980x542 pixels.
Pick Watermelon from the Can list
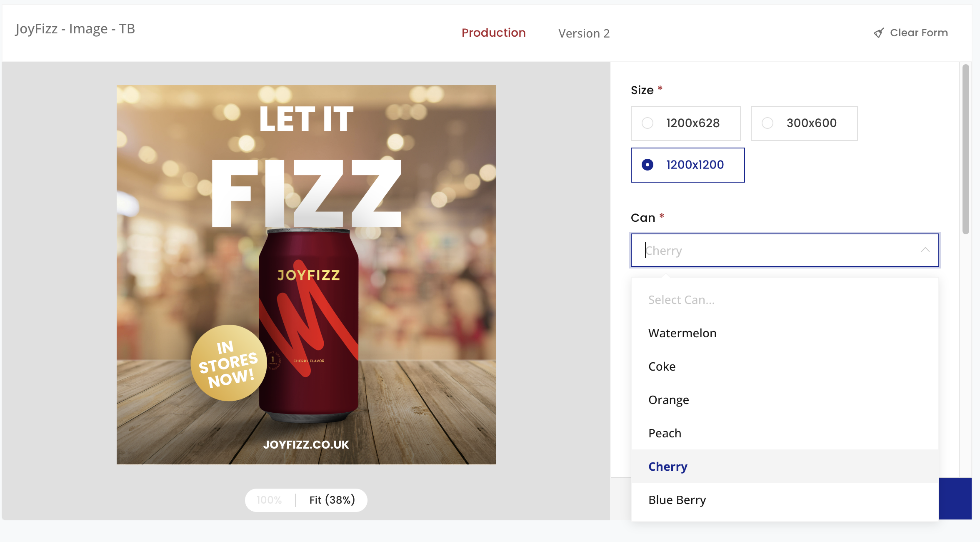click(x=682, y=333)
